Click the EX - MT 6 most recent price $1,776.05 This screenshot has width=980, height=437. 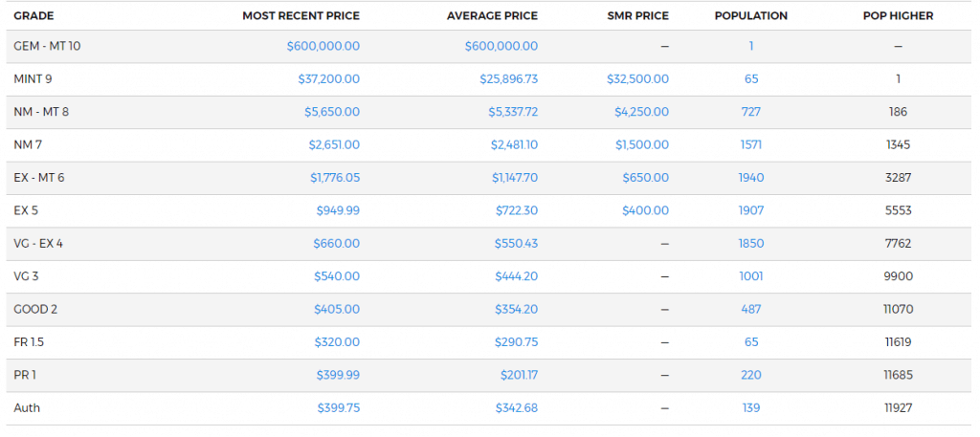click(335, 178)
